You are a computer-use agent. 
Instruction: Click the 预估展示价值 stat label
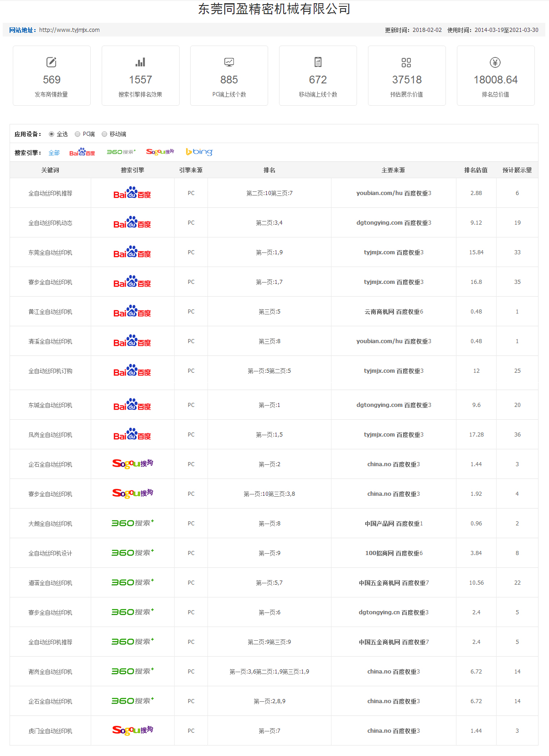407,94
